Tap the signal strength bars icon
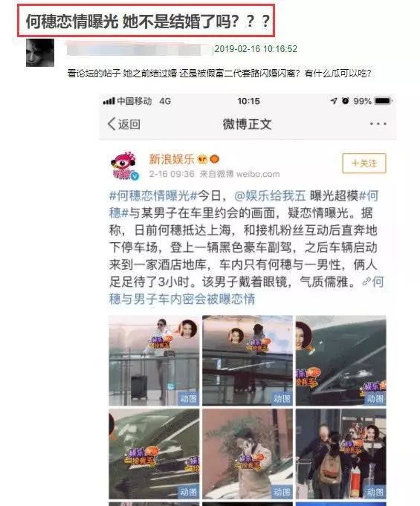 (109, 101)
